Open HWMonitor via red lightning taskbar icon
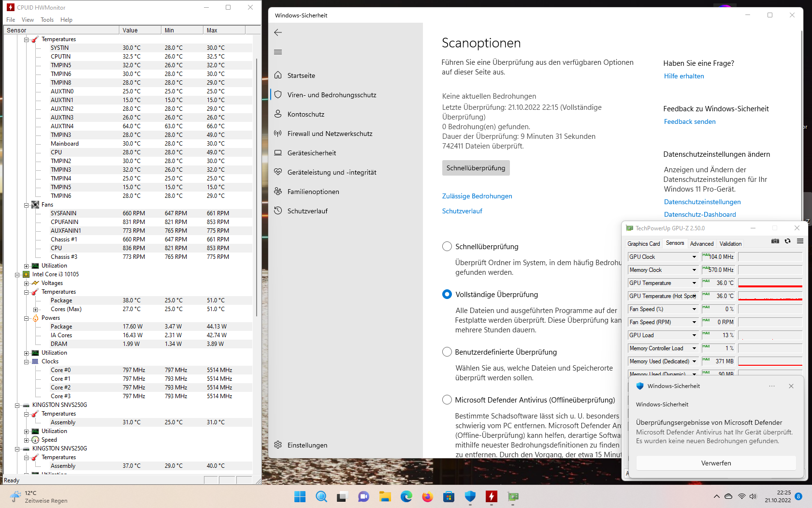 click(491, 496)
